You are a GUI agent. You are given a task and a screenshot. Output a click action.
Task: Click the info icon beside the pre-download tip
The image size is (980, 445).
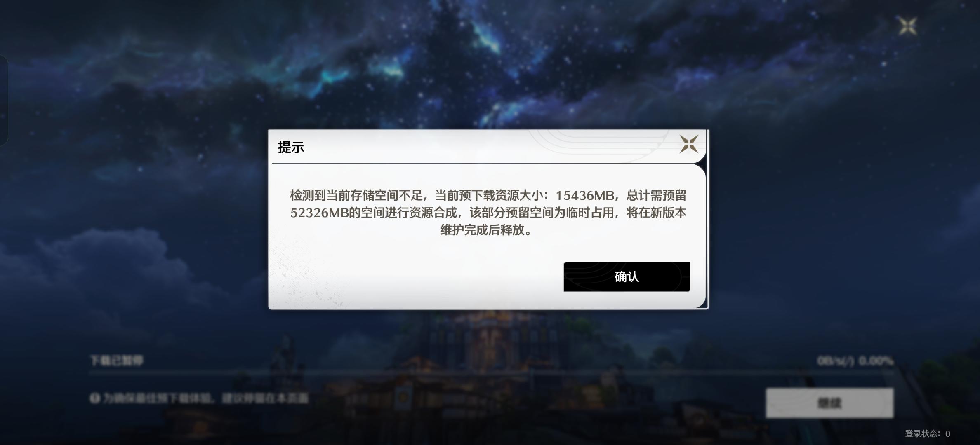pos(95,398)
